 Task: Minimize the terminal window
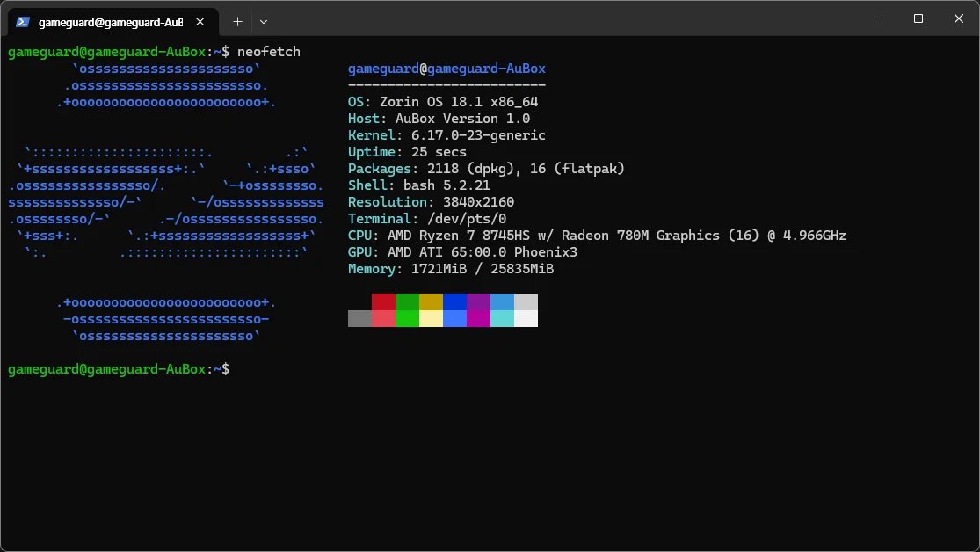[x=878, y=18]
